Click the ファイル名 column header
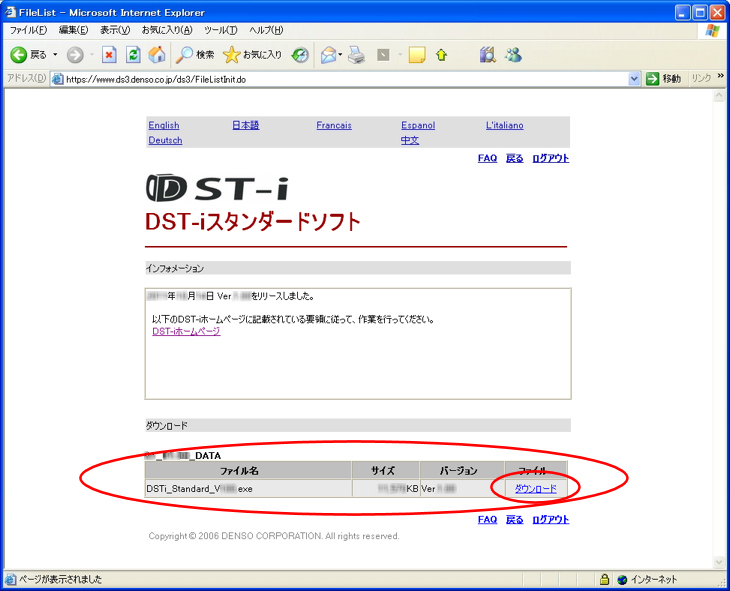The width and height of the screenshot is (730, 591). [x=248, y=470]
